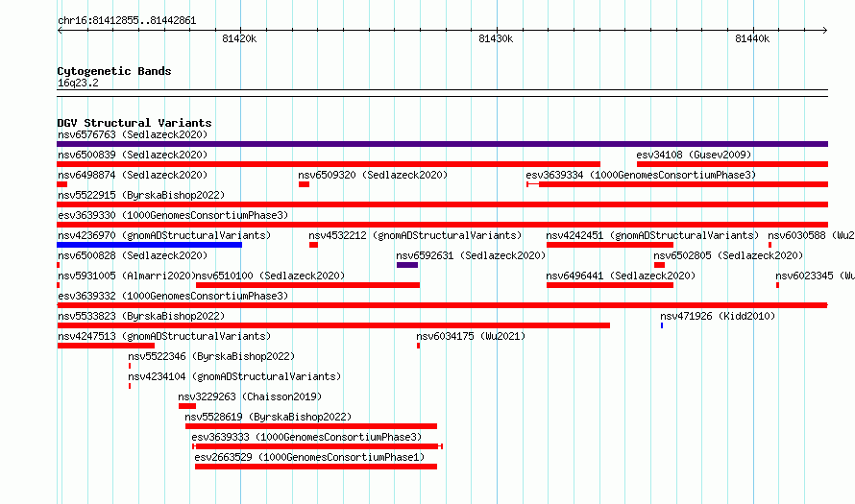Click the nsv4236970 gnomAD variant label
Viewport: 855px width, 504px height.
click(x=164, y=235)
